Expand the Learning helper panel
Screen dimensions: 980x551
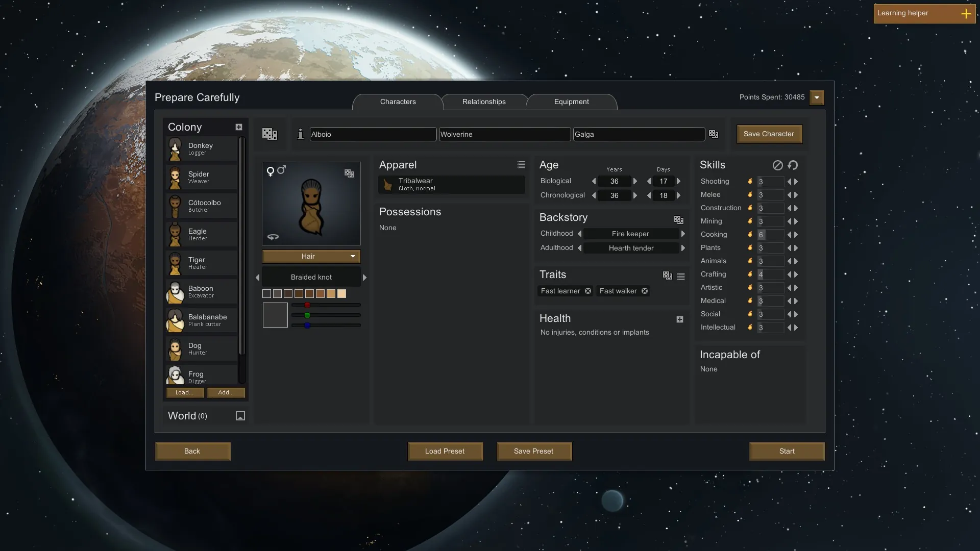pos(966,14)
